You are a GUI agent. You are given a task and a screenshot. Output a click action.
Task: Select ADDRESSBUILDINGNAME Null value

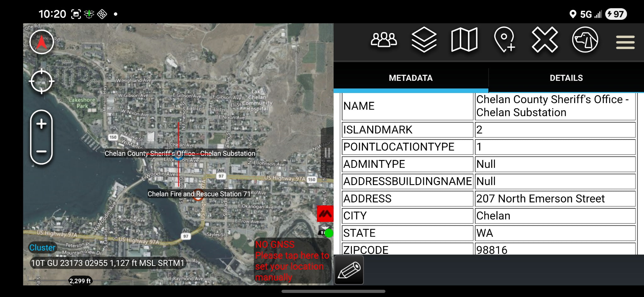tap(555, 181)
